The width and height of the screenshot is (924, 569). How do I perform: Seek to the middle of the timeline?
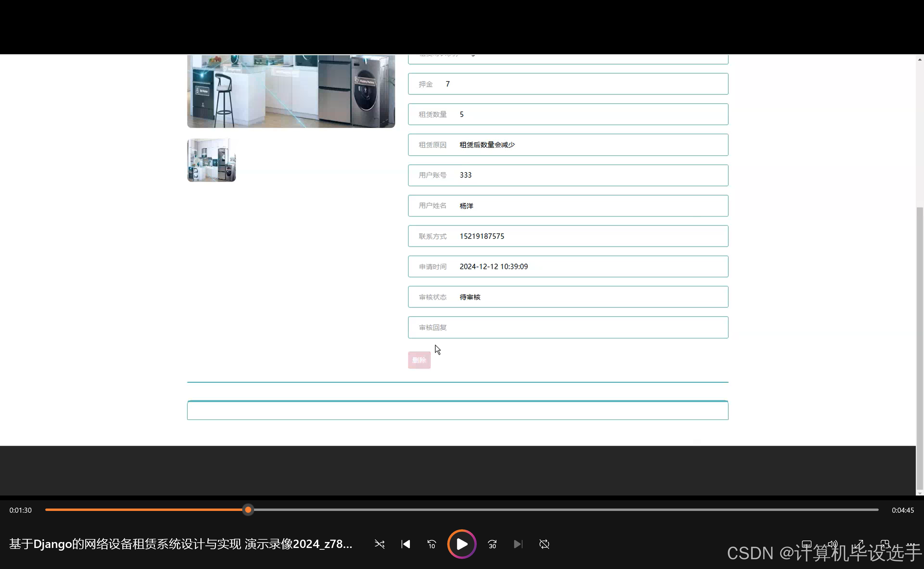coord(462,510)
